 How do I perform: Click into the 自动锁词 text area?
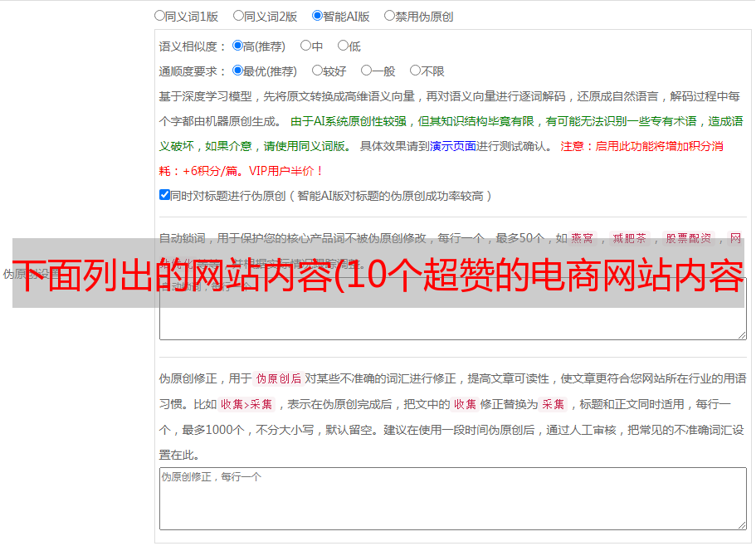tap(452, 324)
